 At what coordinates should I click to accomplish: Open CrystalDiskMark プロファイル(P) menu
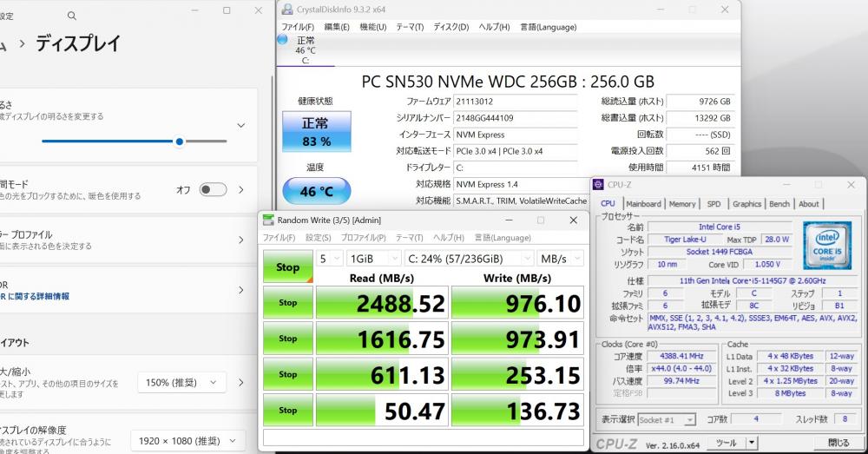[x=363, y=238]
